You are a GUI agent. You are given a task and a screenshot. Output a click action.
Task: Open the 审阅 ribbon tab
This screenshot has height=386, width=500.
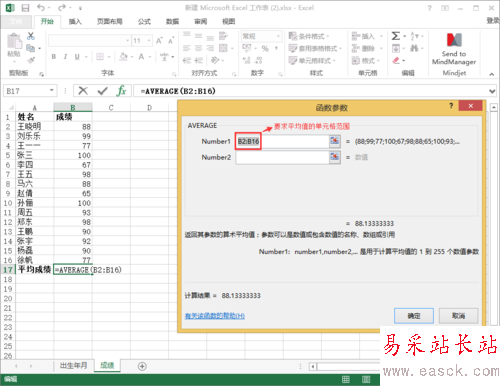(200, 22)
